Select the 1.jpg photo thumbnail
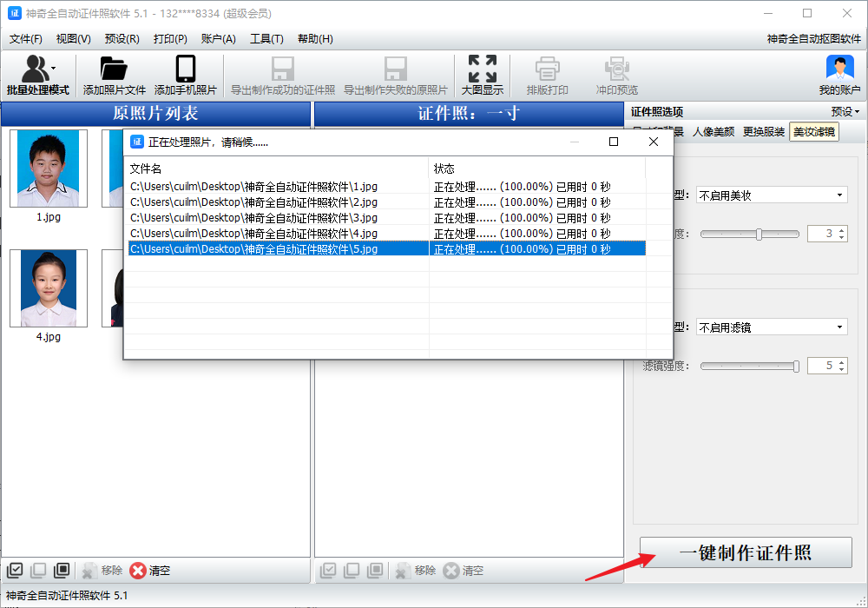Image resolution: width=868 pixels, height=608 pixels. click(x=49, y=169)
